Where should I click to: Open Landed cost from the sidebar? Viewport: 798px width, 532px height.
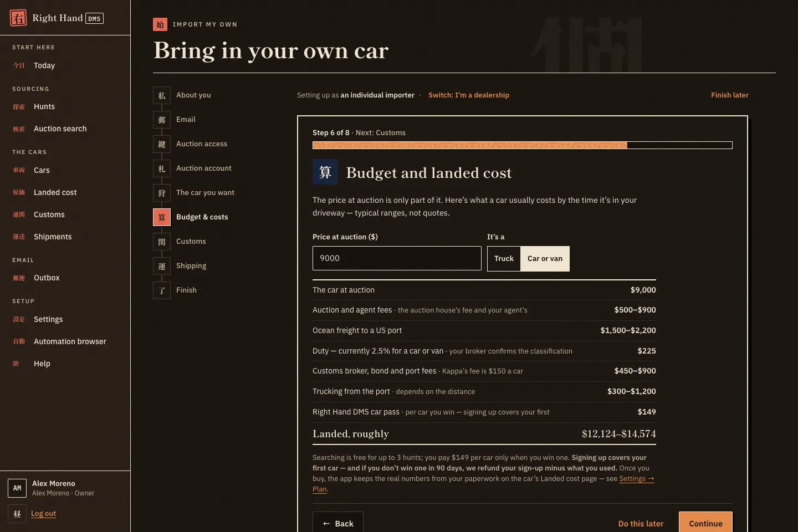tap(65, 193)
